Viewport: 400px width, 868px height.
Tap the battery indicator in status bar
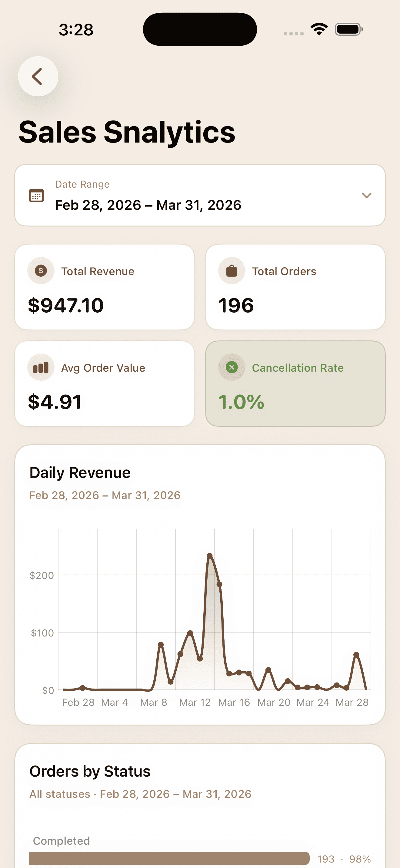coord(349,29)
